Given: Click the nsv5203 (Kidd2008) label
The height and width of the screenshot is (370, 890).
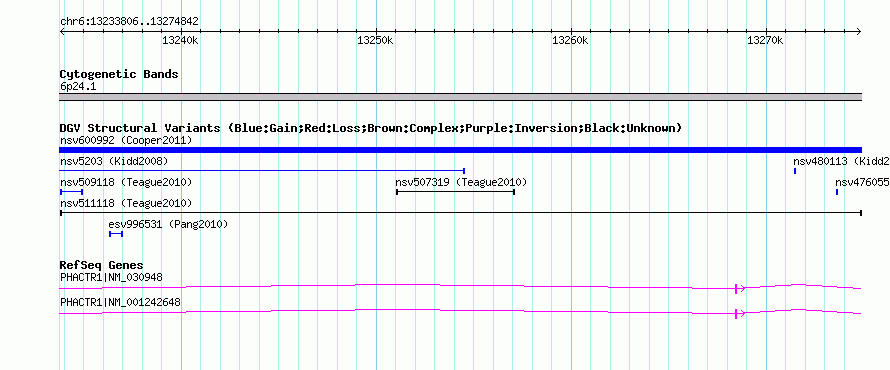Looking at the screenshot, I should [x=114, y=161].
